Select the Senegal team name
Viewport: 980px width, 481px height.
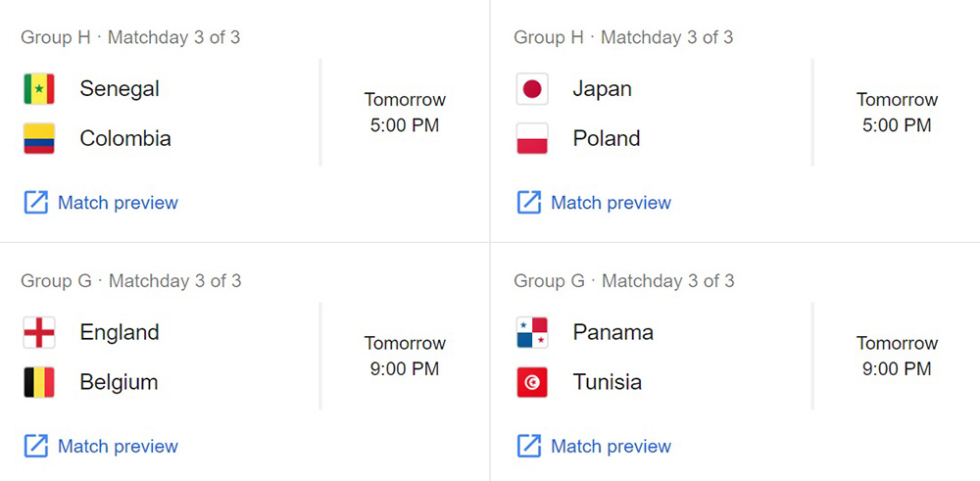[120, 89]
